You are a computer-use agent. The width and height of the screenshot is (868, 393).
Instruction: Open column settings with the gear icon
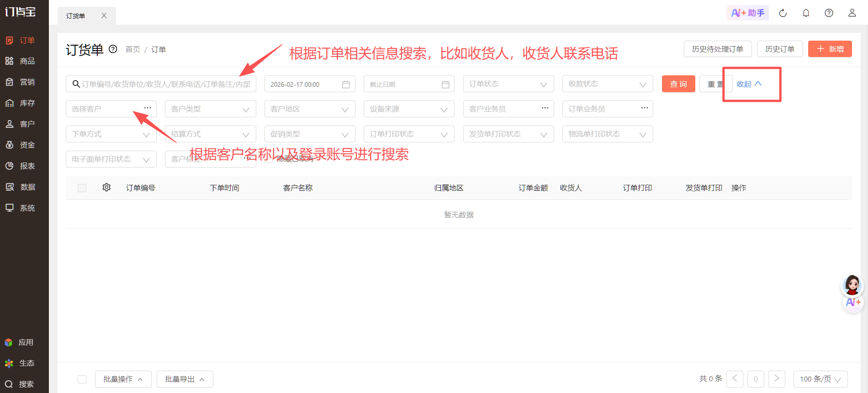[106, 188]
